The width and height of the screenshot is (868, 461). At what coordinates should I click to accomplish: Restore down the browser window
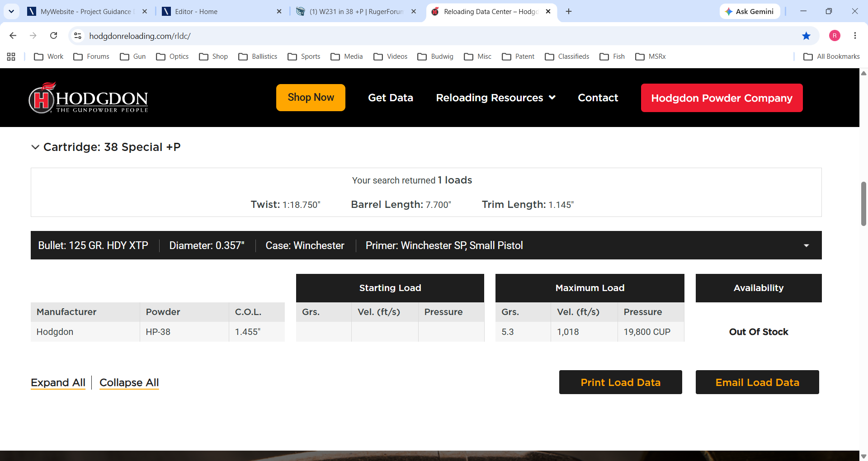[x=829, y=11]
